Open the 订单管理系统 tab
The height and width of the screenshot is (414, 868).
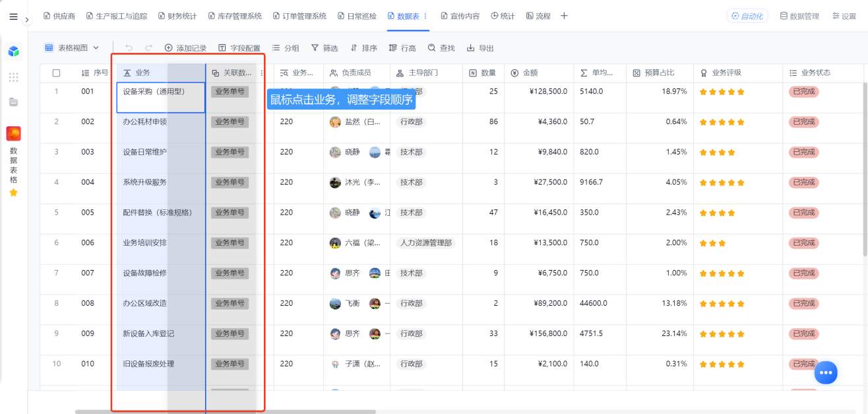point(299,16)
